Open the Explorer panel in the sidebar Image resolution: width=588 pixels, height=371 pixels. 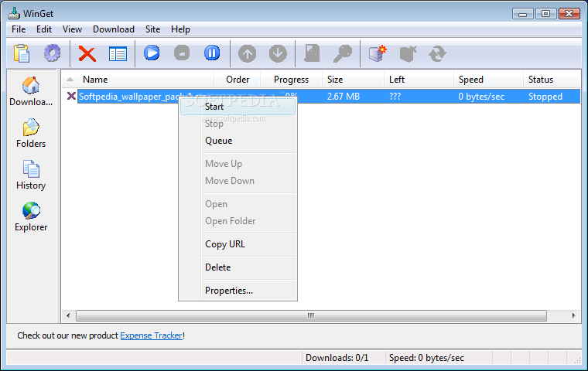pos(31,217)
